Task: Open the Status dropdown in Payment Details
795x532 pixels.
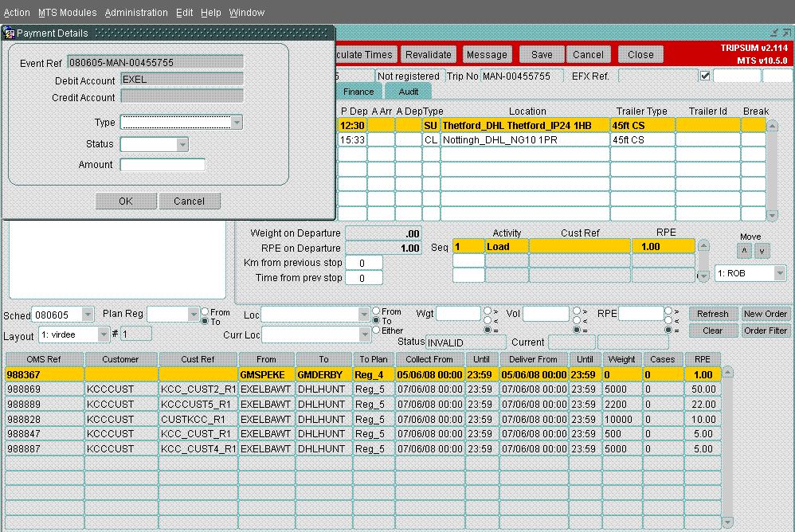Action: coord(182,144)
